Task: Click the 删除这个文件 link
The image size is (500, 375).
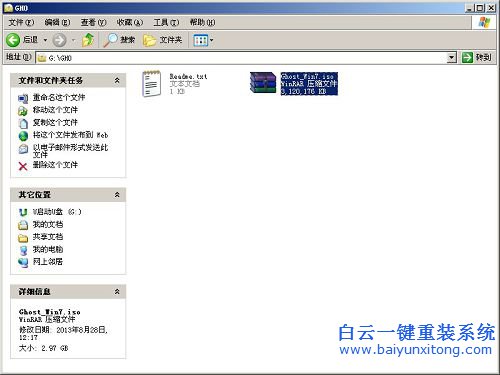Action: (55, 165)
